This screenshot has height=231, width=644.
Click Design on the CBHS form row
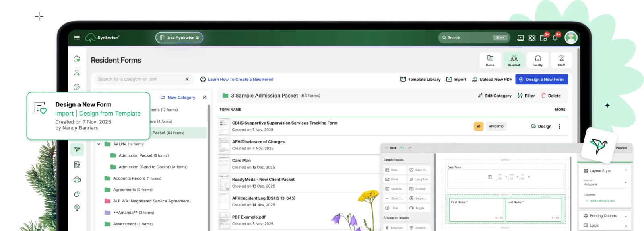click(541, 126)
